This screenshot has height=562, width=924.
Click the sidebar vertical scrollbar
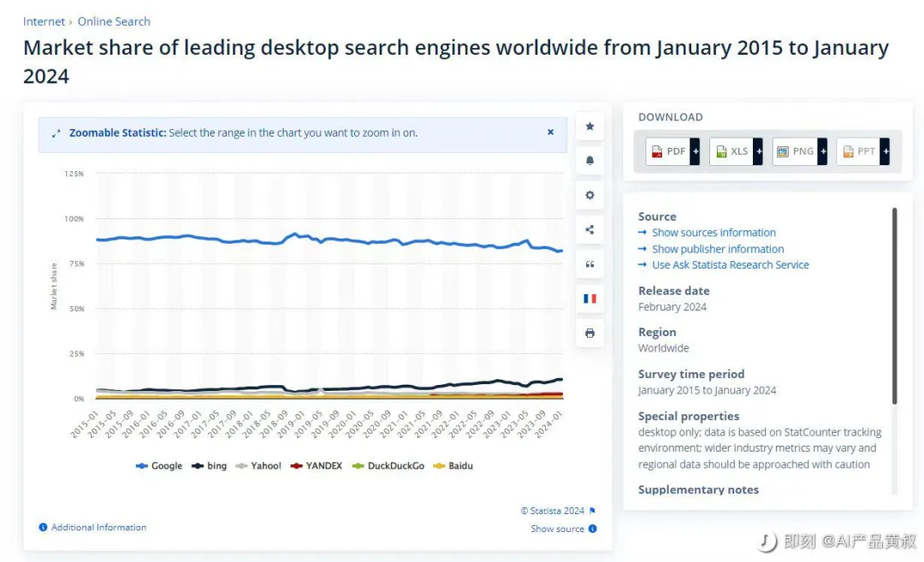coord(895,305)
